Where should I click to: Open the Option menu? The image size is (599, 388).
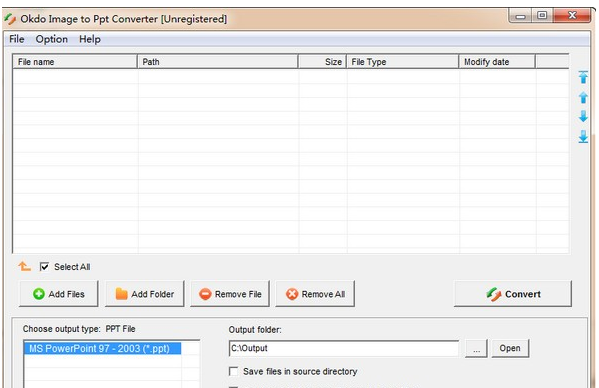tap(52, 39)
